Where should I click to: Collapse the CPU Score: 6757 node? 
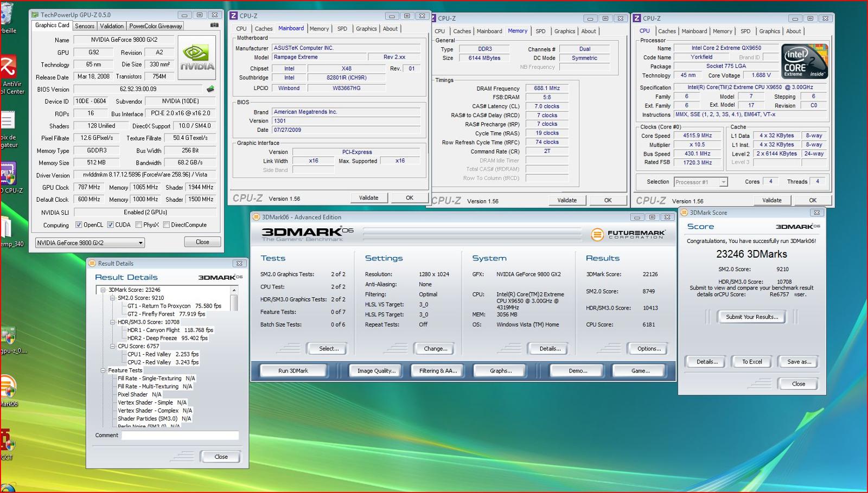113,346
